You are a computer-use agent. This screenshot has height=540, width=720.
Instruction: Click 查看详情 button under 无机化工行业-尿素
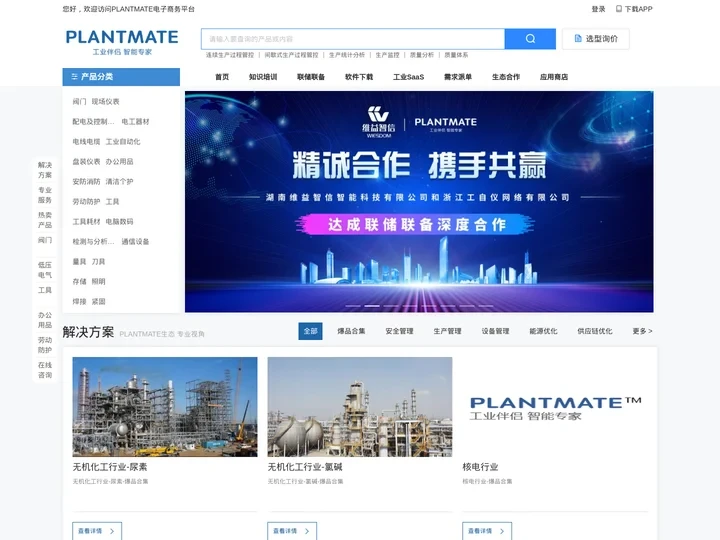(x=97, y=531)
